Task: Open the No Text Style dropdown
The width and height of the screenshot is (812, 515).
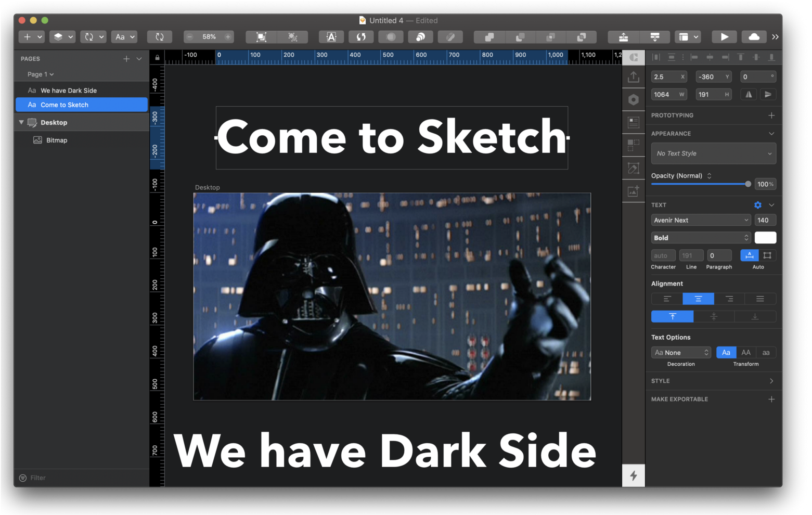Action: click(713, 153)
